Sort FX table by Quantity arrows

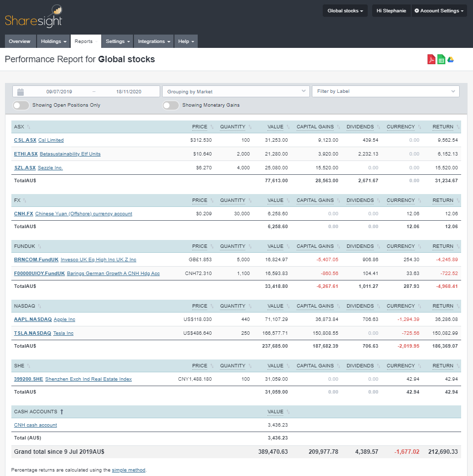(x=250, y=200)
